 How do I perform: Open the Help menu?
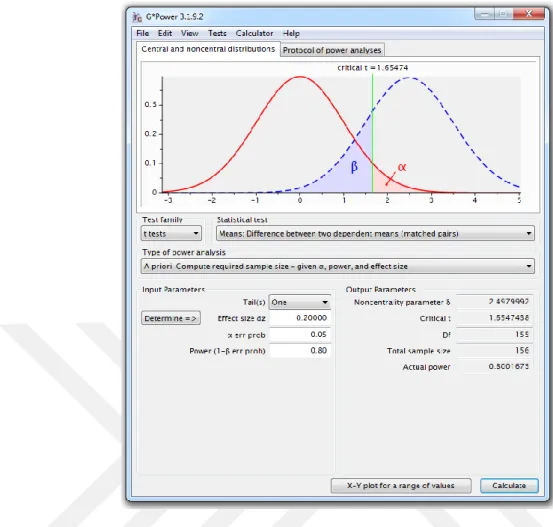pos(291,33)
